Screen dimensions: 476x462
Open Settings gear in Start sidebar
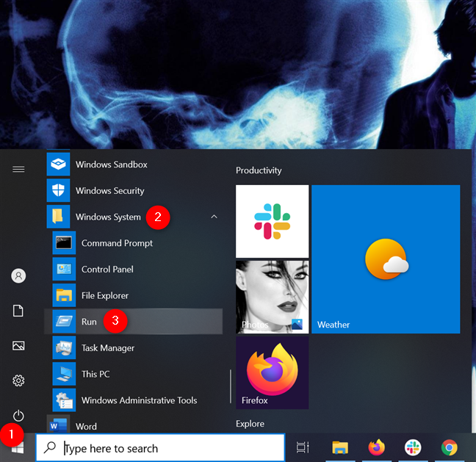click(x=18, y=380)
